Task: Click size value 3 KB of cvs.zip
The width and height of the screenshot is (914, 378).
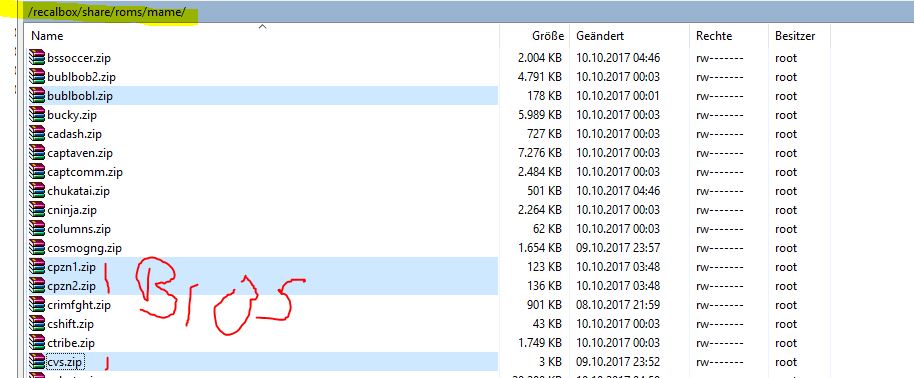Action: coord(550,362)
